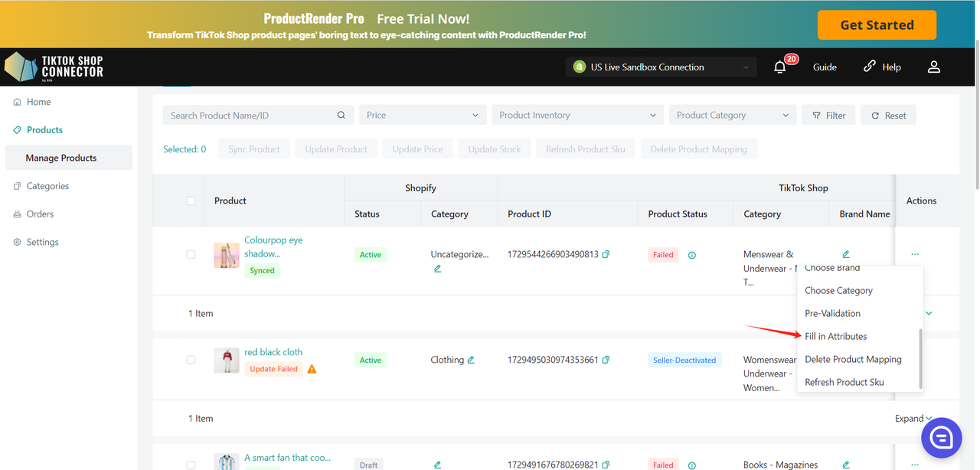Open the chat support bubble icon
Screen dimensions: 980x470
point(941,437)
